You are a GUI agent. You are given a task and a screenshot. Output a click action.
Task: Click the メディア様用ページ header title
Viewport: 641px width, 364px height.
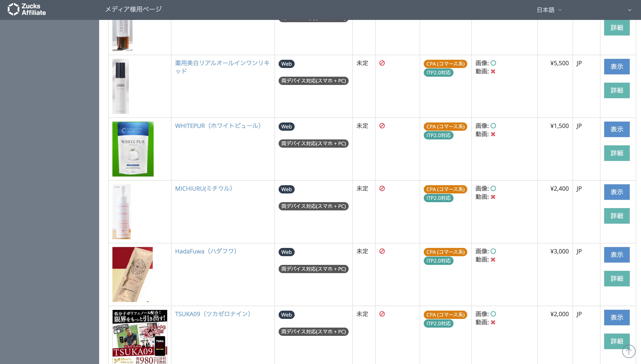point(133,9)
